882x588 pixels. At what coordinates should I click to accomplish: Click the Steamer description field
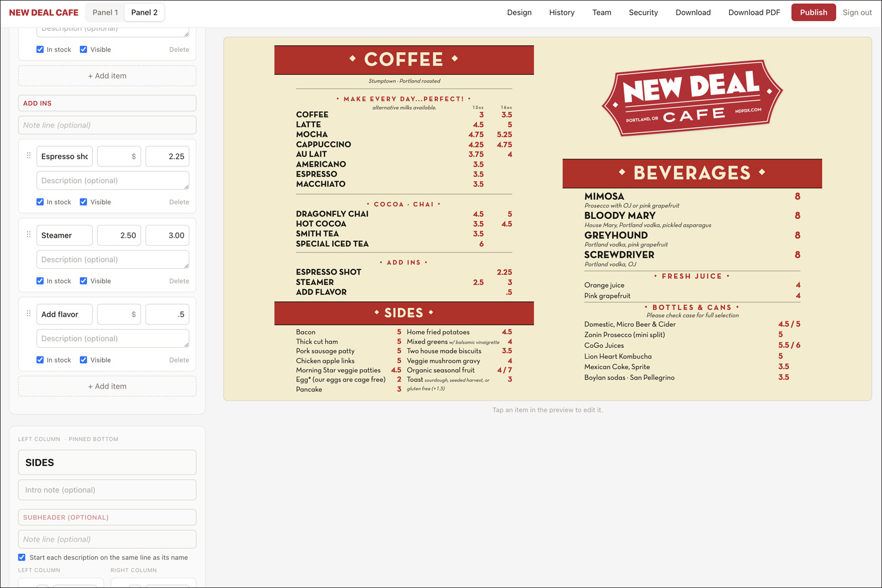[113, 260]
